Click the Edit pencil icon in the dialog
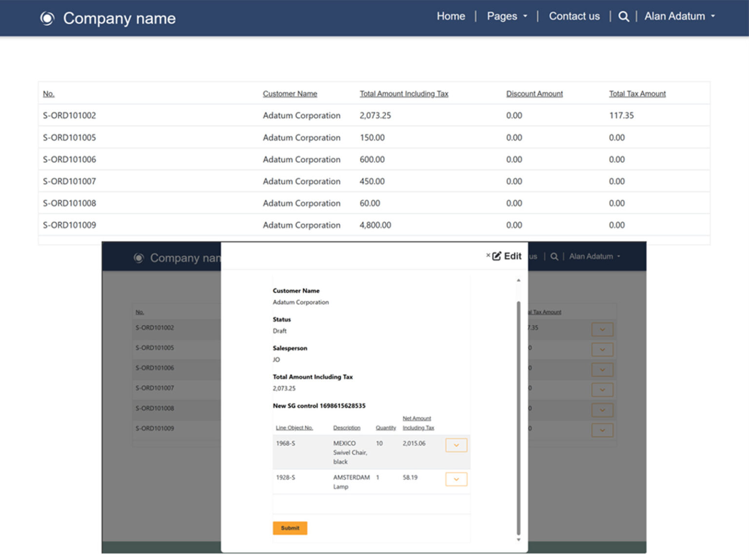749x560 pixels. click(x=497, y=256)
